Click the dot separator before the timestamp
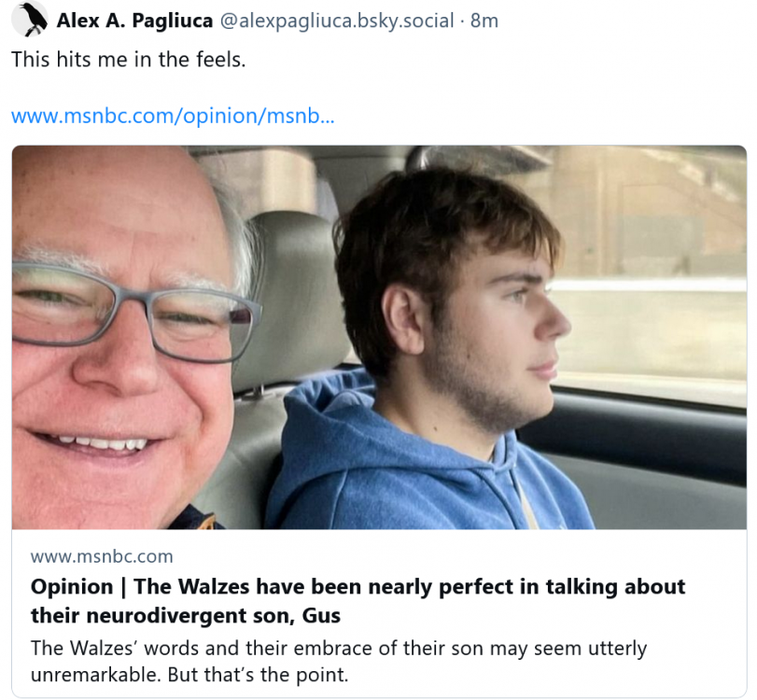Image resolution: width=757 pixels, height=700 pixels. [462, 20]
